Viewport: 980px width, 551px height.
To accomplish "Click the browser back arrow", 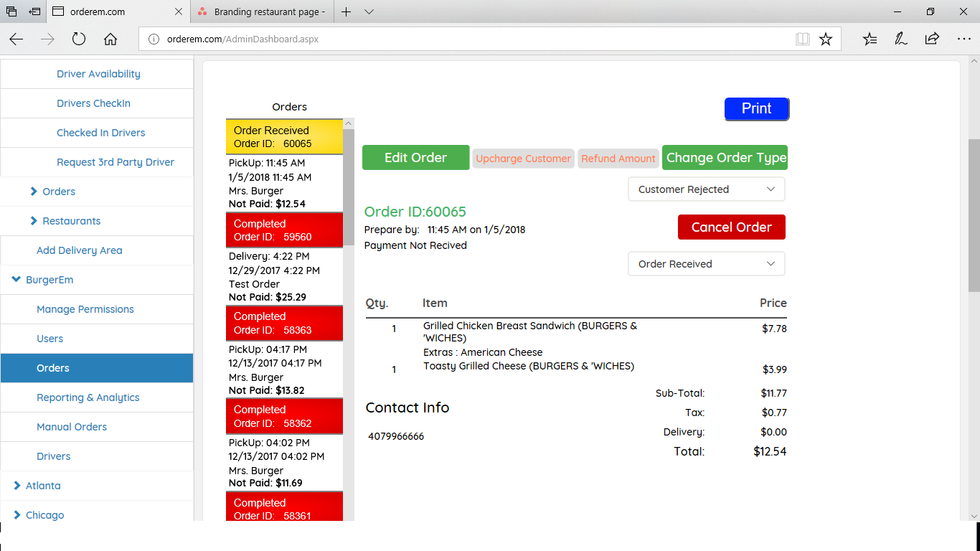I will pos(17,39).
